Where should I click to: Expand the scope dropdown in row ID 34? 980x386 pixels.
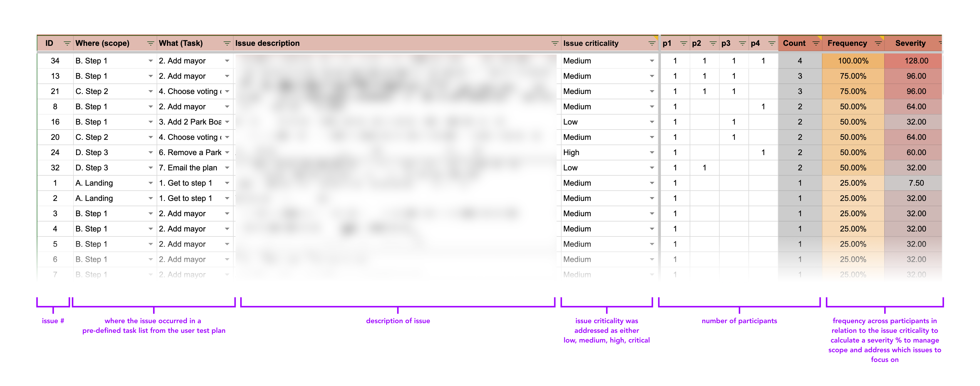(151, 61)
